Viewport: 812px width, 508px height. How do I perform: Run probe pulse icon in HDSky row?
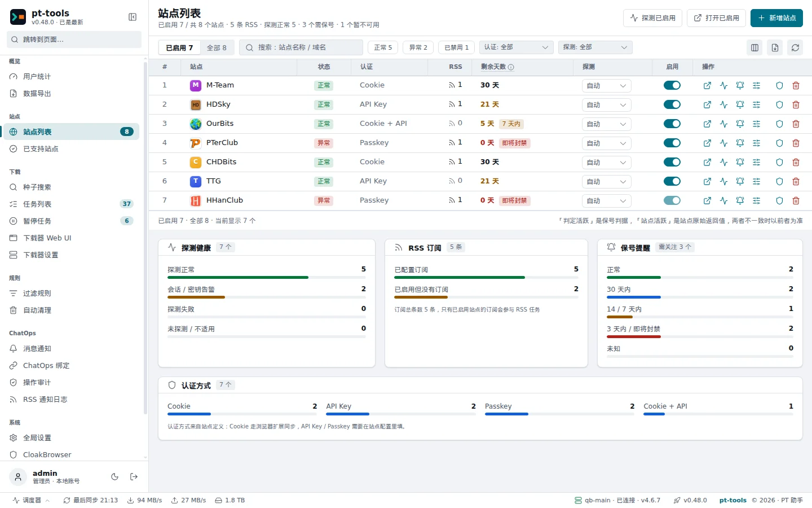click(723, 105)
